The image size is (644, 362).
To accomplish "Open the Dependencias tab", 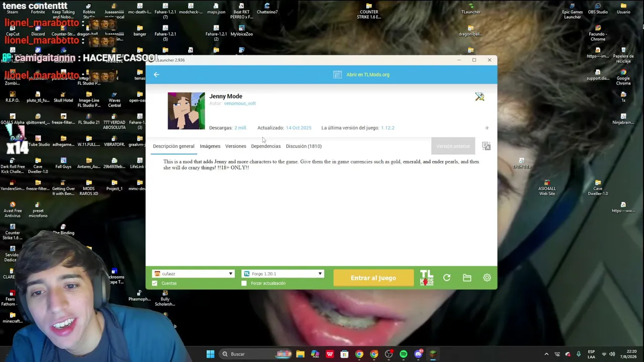I will pyautogui.click(x=266, y=146).
